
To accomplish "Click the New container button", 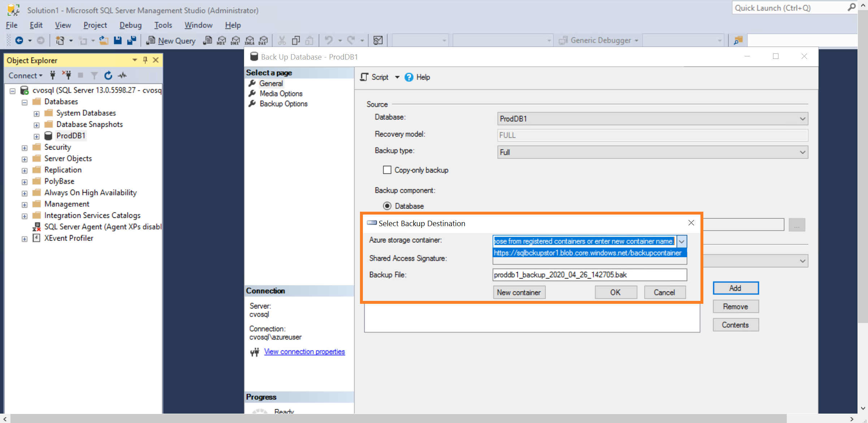I will click(519, 292).
